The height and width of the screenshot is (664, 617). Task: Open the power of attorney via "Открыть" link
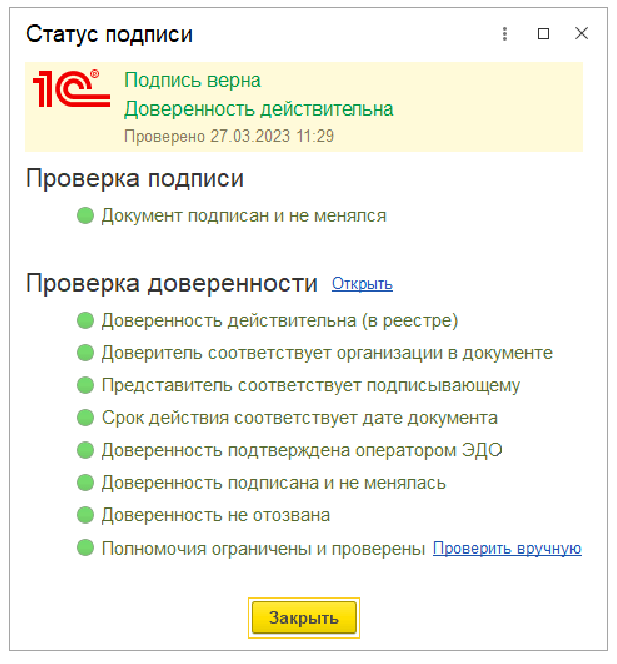[x=362, y=284]
